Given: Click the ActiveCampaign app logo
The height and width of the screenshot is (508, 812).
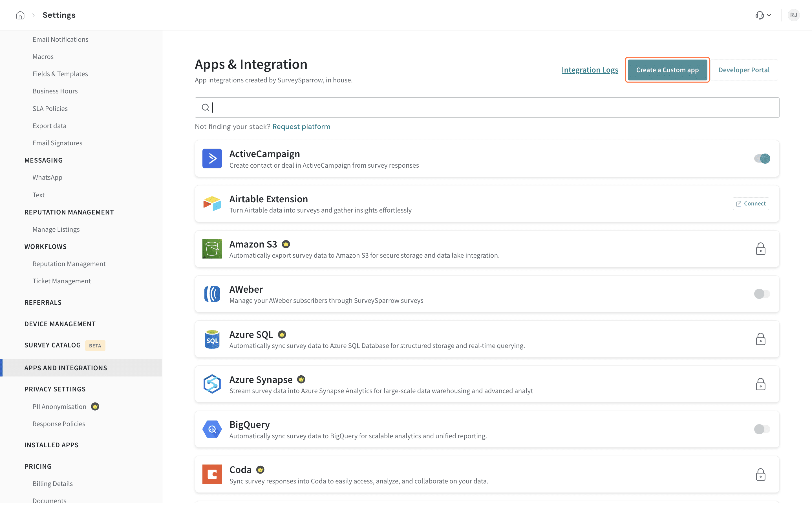Looking at the screenshot, I should 212,158.
